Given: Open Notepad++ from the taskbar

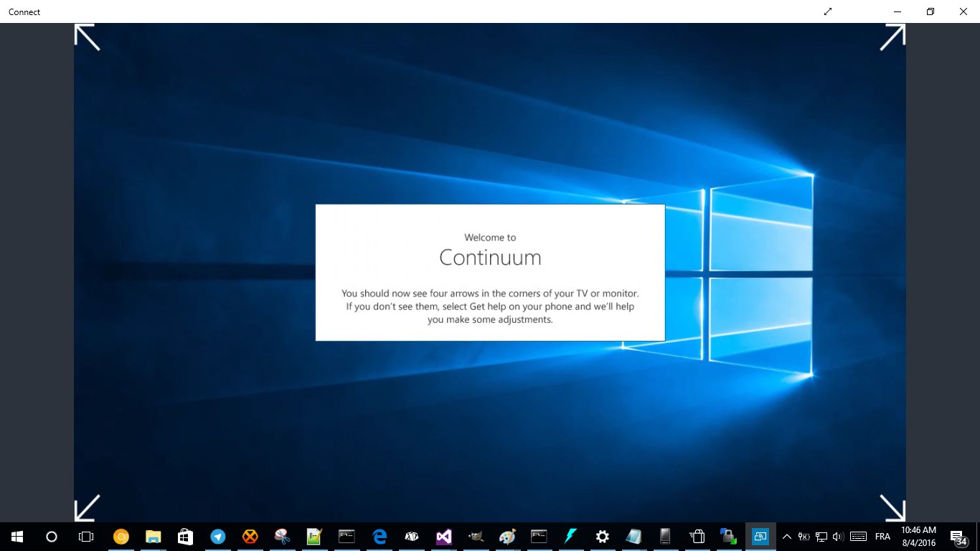Looking at the screenshot, I should [x=314, y=537].
